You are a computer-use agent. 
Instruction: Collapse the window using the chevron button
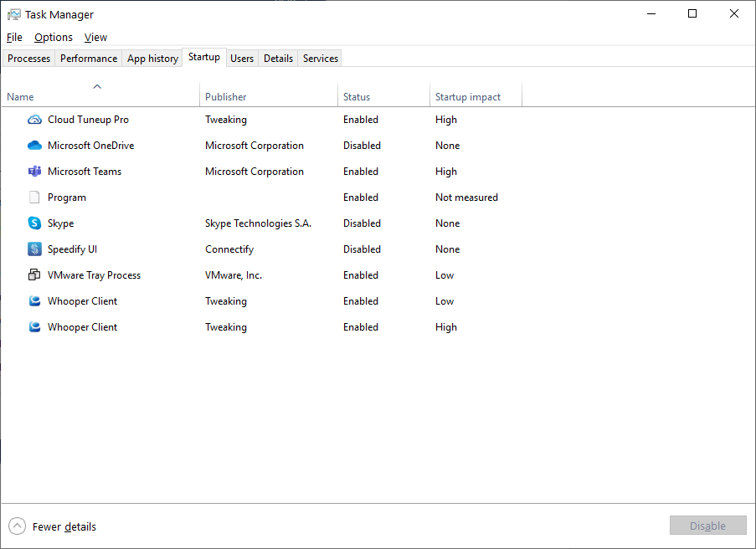[17, 526]
